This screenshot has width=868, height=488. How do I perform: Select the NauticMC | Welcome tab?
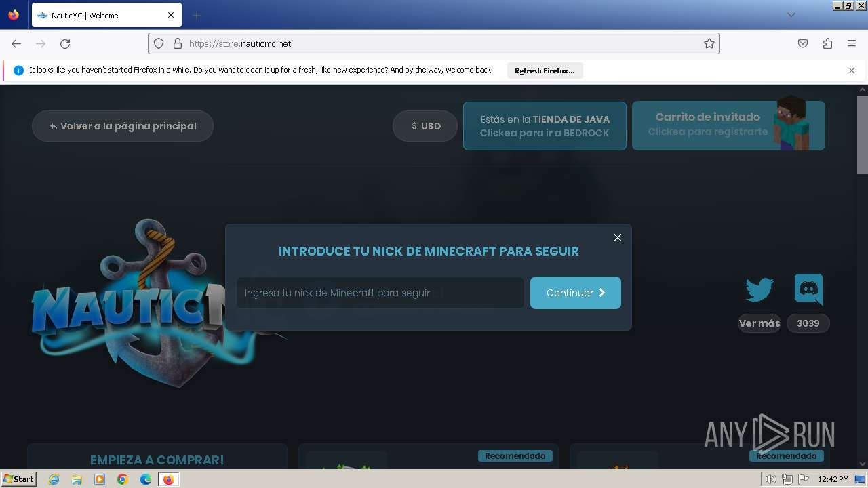click(x=106, y=15)
